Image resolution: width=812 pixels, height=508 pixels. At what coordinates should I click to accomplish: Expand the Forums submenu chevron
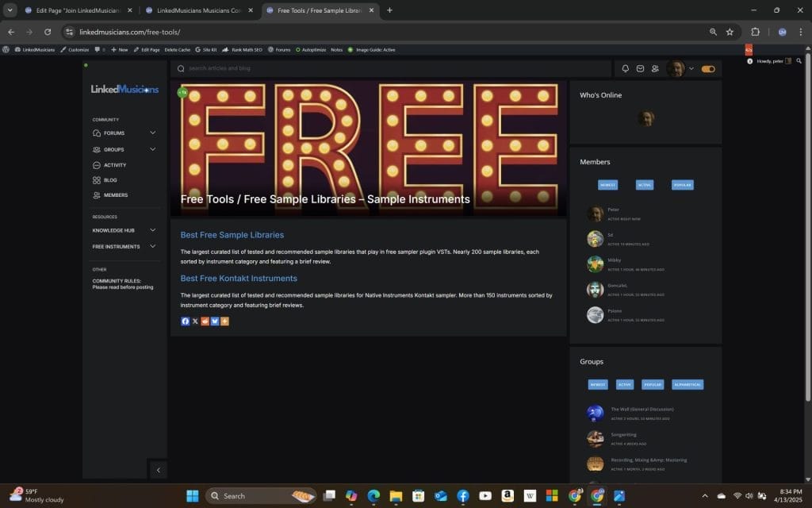(153, 133)
